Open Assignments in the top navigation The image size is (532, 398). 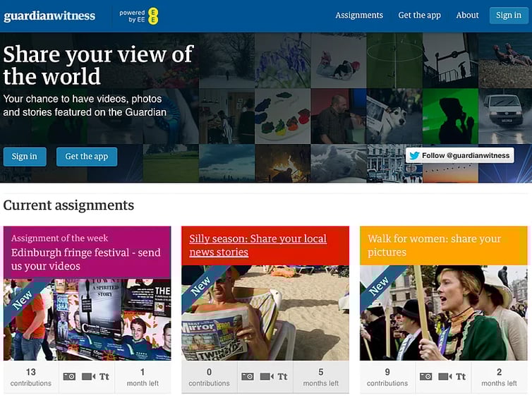359,16
